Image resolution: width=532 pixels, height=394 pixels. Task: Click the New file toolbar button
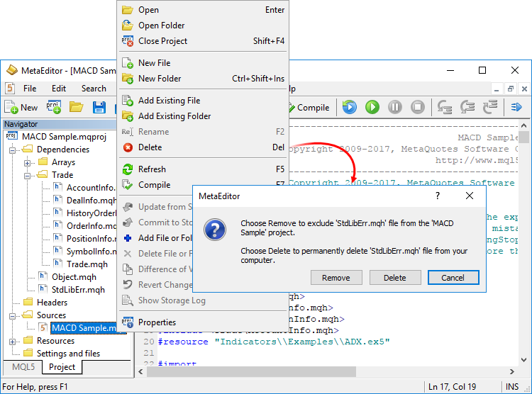coord(21,108)
